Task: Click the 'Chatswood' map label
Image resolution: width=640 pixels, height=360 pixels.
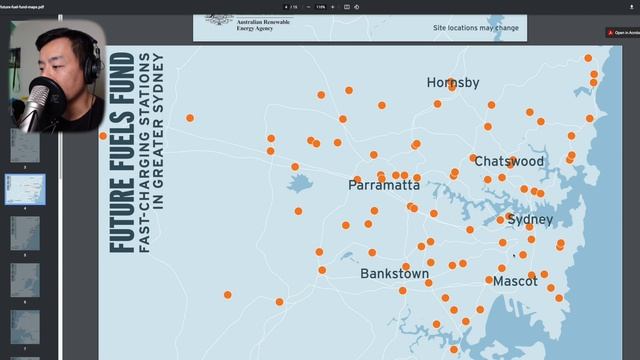Action: (x=509, y=161)
